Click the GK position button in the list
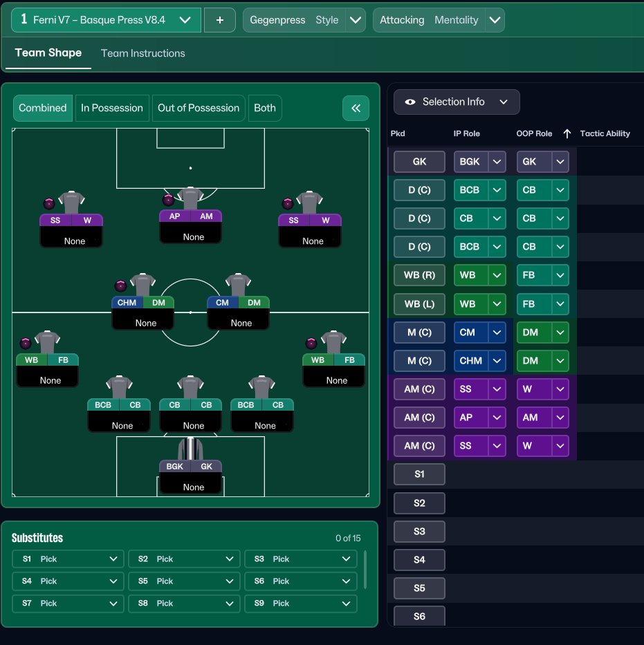Screen dimensions: 644x645 click(419, 162)
